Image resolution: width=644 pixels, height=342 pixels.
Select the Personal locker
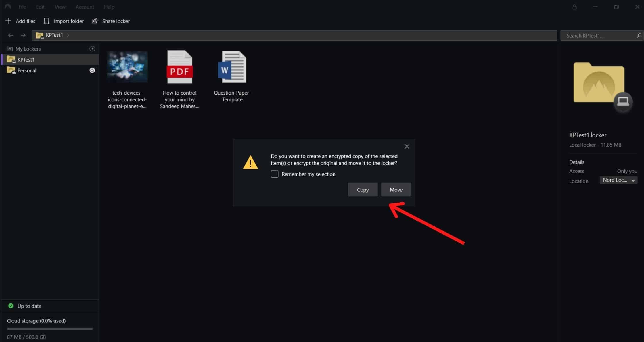27,70
